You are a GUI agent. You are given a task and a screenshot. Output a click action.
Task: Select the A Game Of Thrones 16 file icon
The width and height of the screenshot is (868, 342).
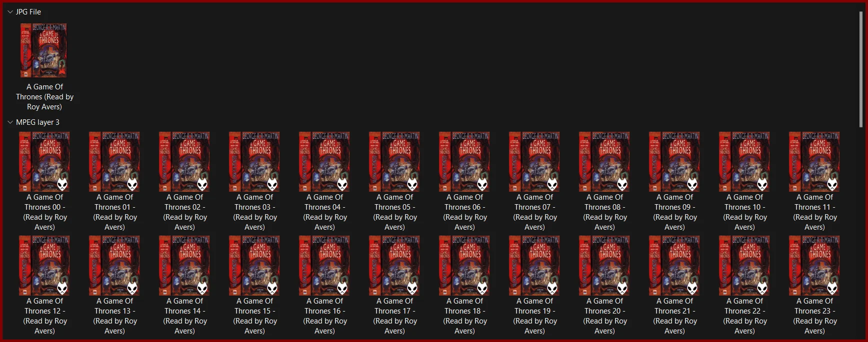pyautogui.click(x=324, y=266)
